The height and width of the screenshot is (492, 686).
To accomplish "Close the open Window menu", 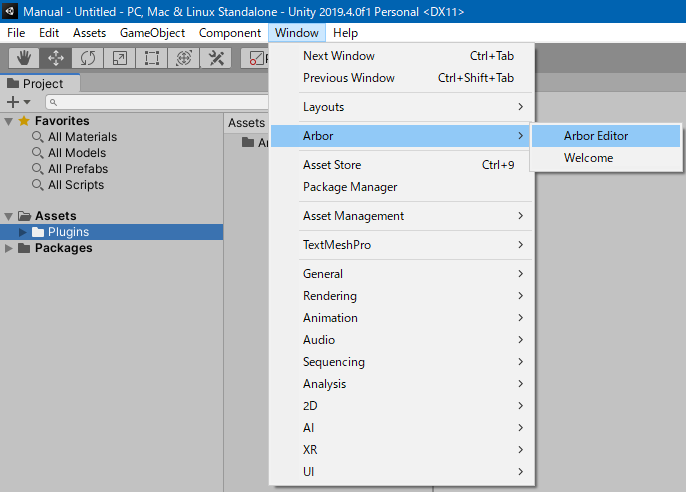I will (x=297, y=33).
